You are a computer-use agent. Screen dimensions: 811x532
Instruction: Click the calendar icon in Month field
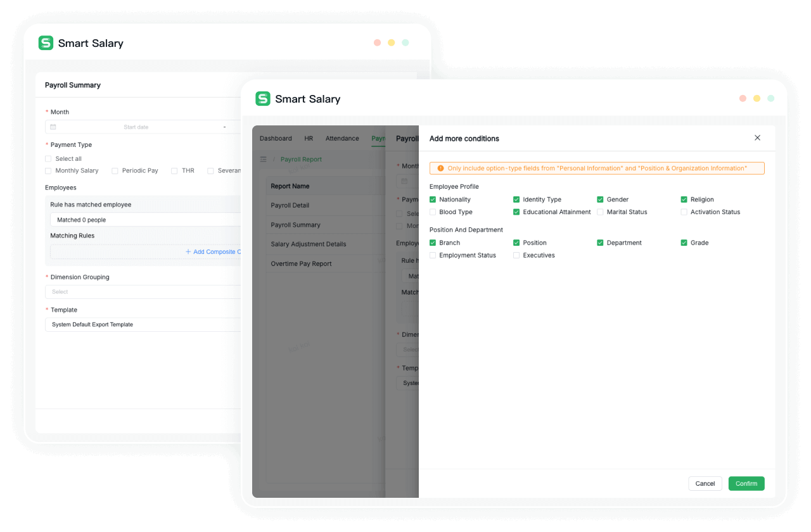[x=53, y=127]
